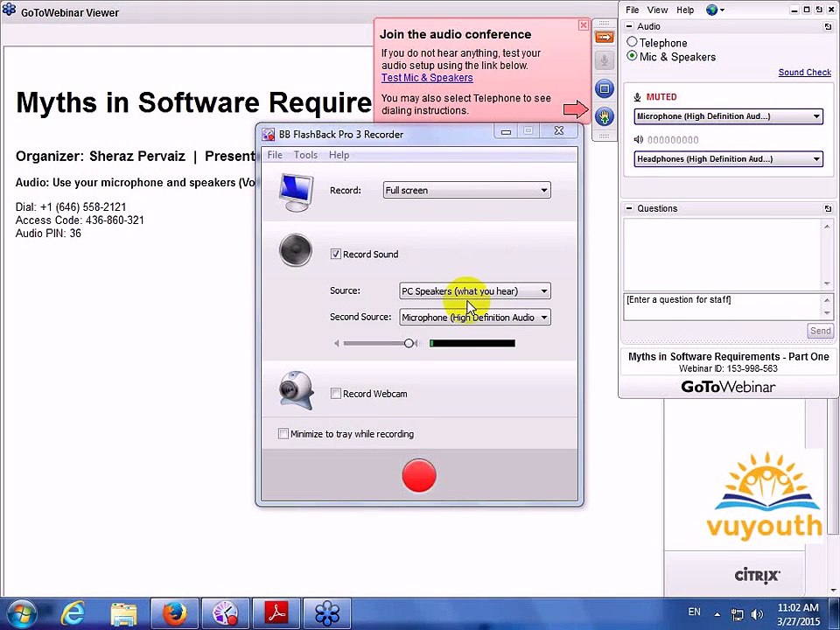This screenshot has width=840, height=630.
Task: Click the speaker icon beside Record Sound
Action: coord(296,249)
